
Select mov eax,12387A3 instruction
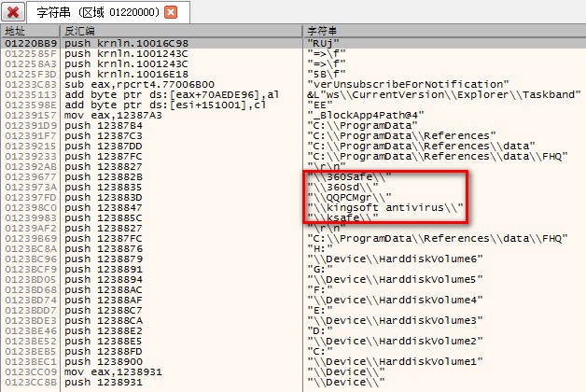(113, 115)
